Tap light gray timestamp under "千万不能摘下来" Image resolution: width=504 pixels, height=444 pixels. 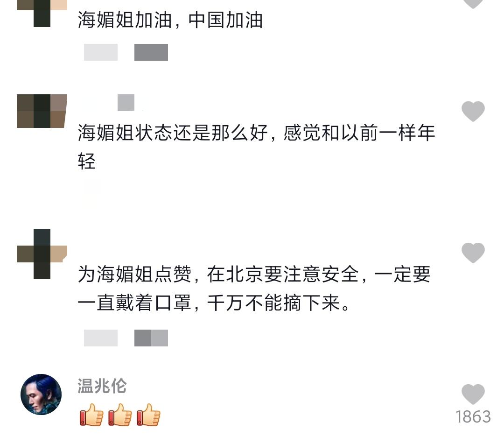101,338
